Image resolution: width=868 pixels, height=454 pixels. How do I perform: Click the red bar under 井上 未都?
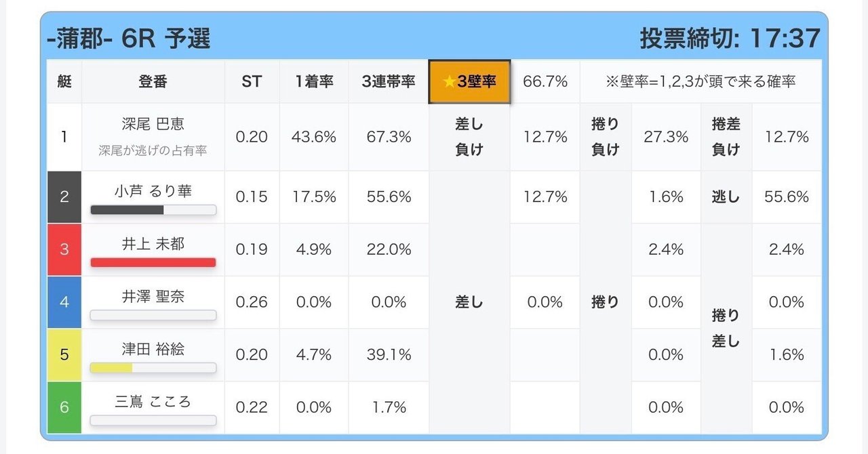(x=153, y=262)
